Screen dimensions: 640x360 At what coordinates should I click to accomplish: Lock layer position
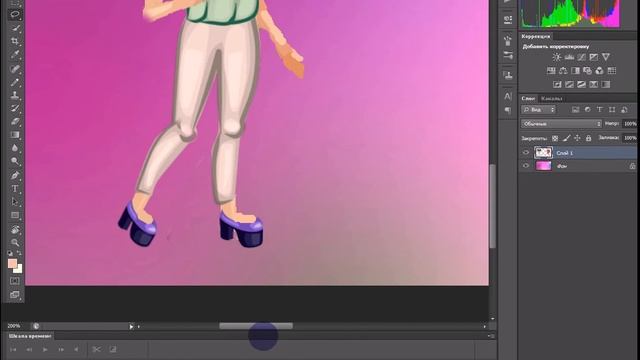(578, 138)
